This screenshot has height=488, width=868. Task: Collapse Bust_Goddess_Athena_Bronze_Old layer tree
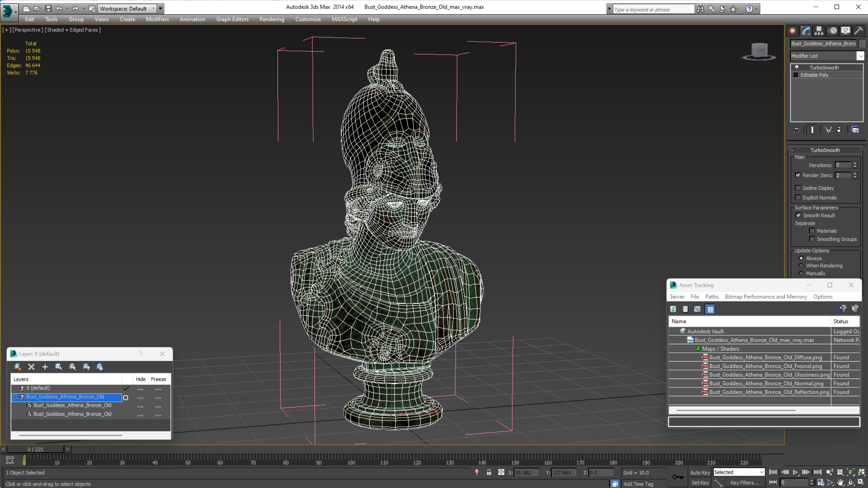15,397
